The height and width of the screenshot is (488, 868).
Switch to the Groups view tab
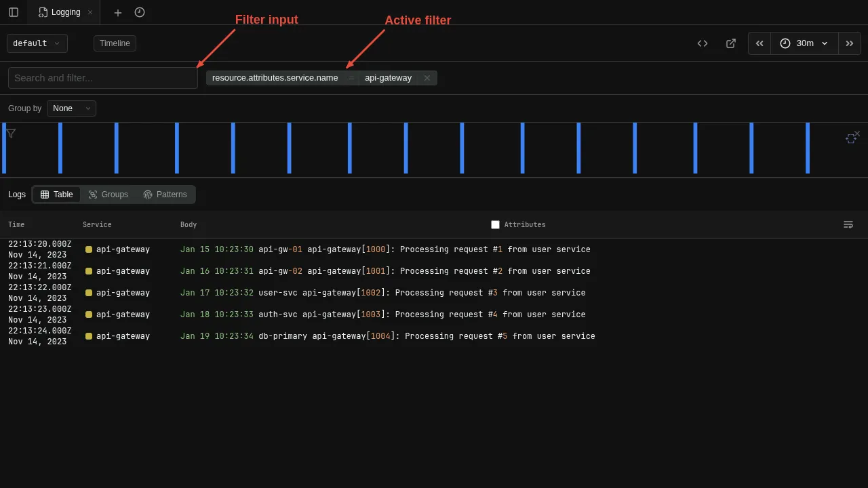click(108, 195)
